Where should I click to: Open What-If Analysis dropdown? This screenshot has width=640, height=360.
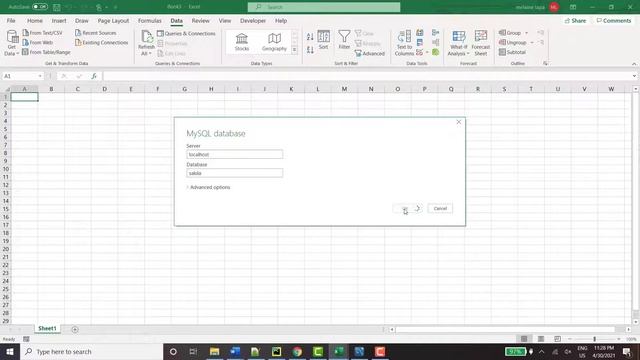[x=458, y=43]
